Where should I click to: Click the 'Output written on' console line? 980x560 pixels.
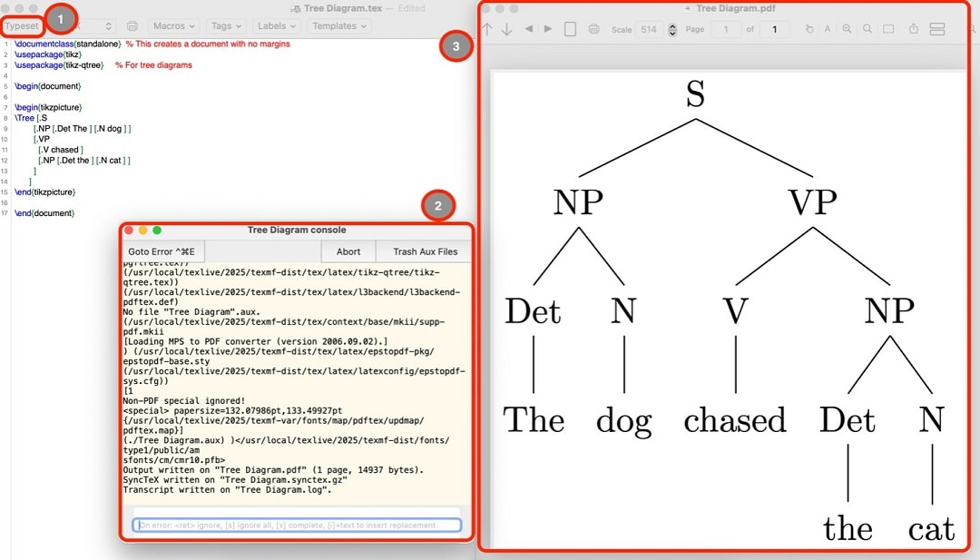[273, 470]
